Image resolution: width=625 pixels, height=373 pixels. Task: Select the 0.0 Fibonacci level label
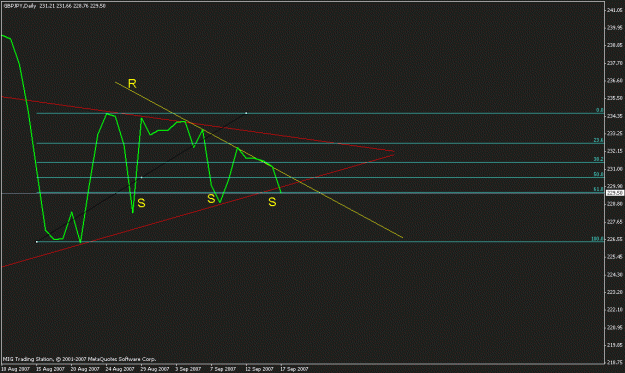tap(599, 110)
